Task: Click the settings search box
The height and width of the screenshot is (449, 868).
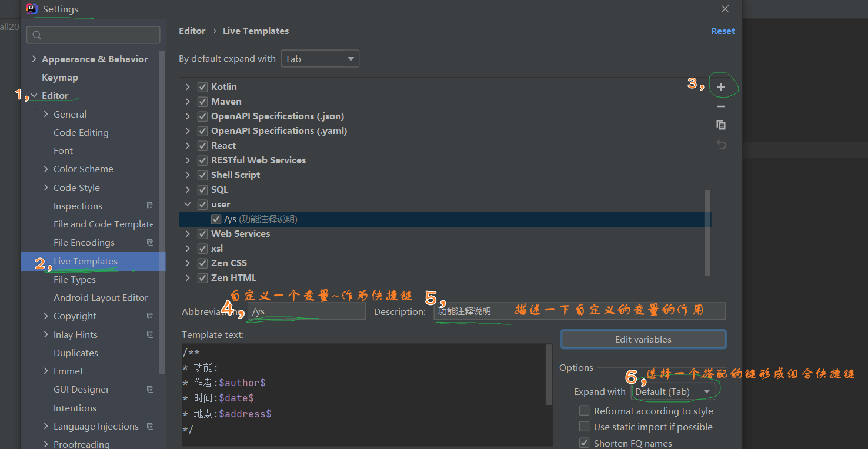Action: (x=94, y=35)
